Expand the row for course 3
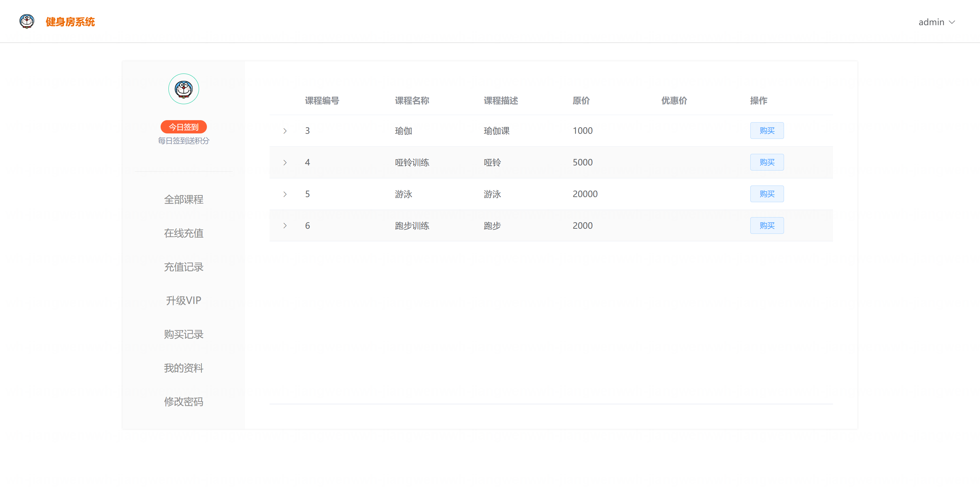Viewport: 980px width, 499px height. tap(284, 131)
